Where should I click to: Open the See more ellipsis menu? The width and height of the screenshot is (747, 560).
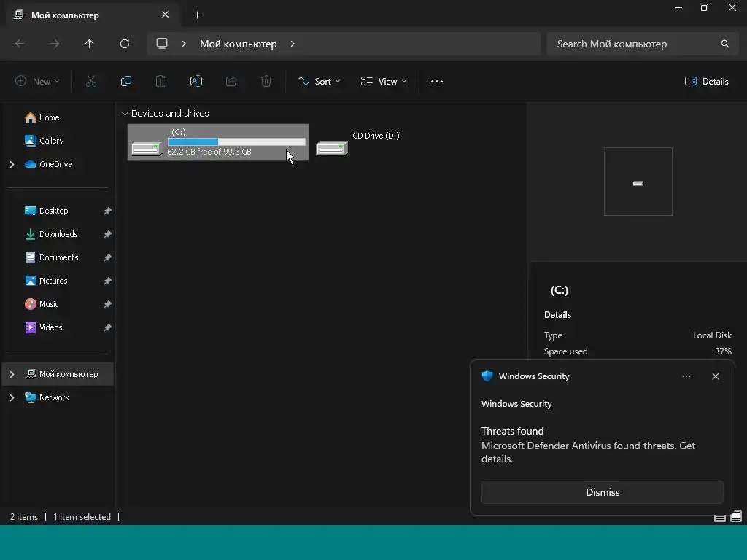click(437, 82)
